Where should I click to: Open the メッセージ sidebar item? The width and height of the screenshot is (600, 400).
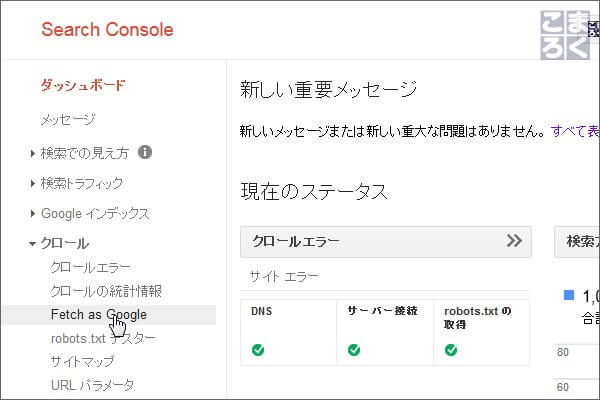coord(68,120)
